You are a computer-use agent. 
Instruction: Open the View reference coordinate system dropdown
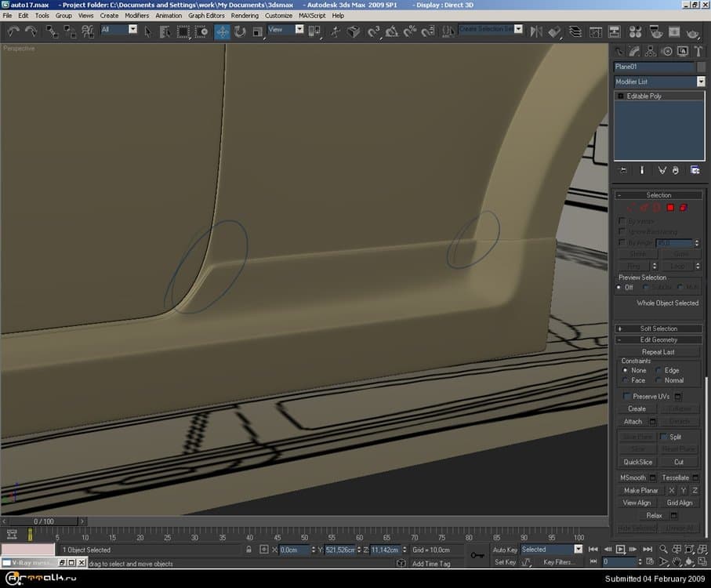299,30
